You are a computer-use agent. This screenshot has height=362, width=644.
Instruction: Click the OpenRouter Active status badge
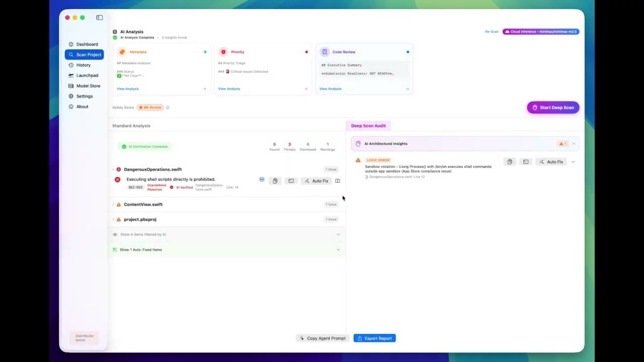(x=84, y=338)
